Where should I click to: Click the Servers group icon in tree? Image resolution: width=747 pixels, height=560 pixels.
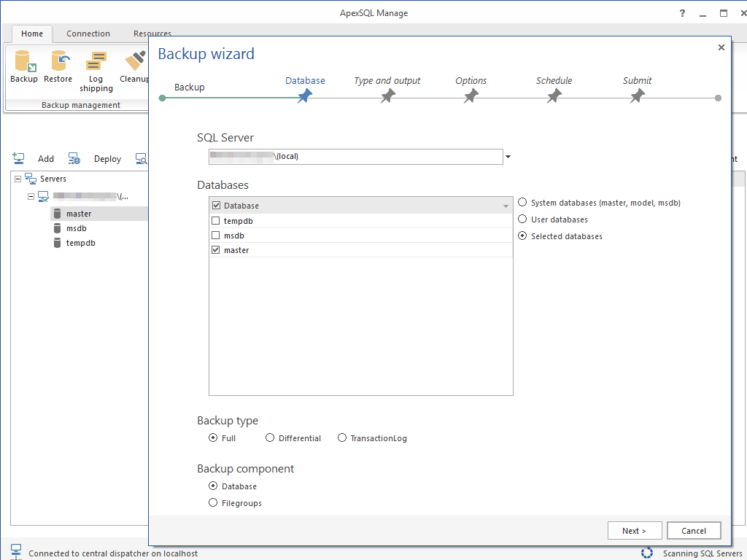[31, 179]
